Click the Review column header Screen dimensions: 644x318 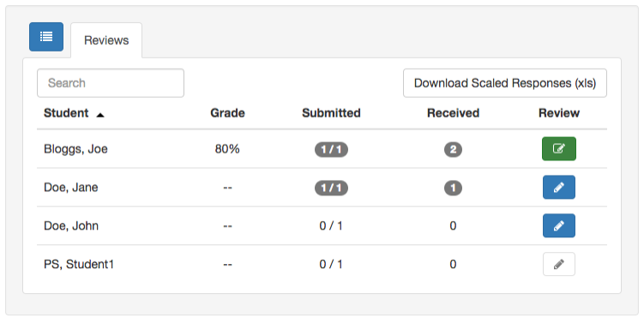[559, 113]
